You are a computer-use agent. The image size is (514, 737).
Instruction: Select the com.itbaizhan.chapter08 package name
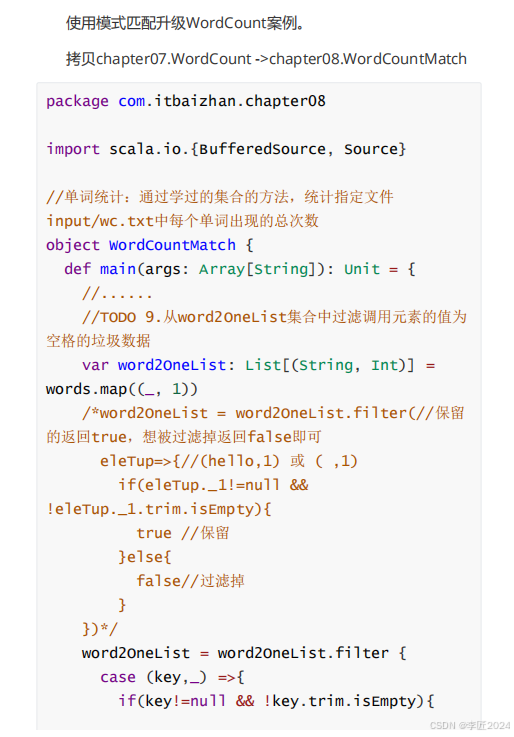click(222, 101)
